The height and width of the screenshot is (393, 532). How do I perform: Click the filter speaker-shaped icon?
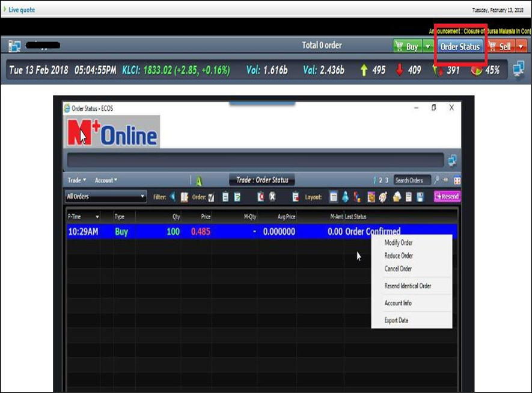173,197
